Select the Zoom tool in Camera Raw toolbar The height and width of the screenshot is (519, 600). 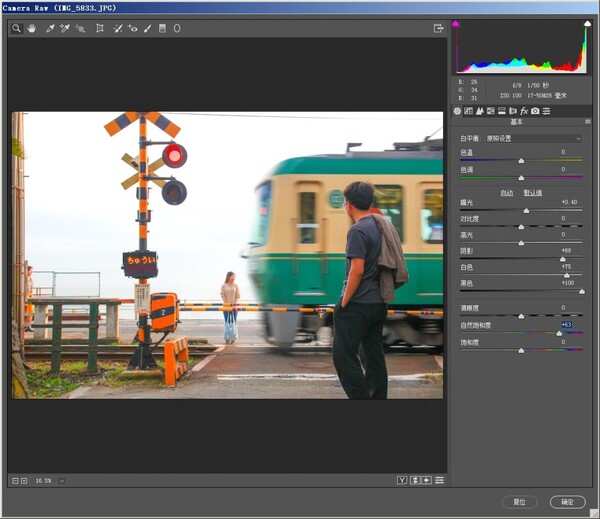pos(16,28)
